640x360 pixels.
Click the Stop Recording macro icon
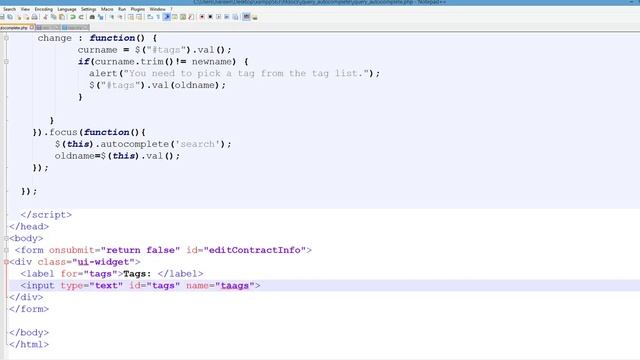(x=210, y=17)
